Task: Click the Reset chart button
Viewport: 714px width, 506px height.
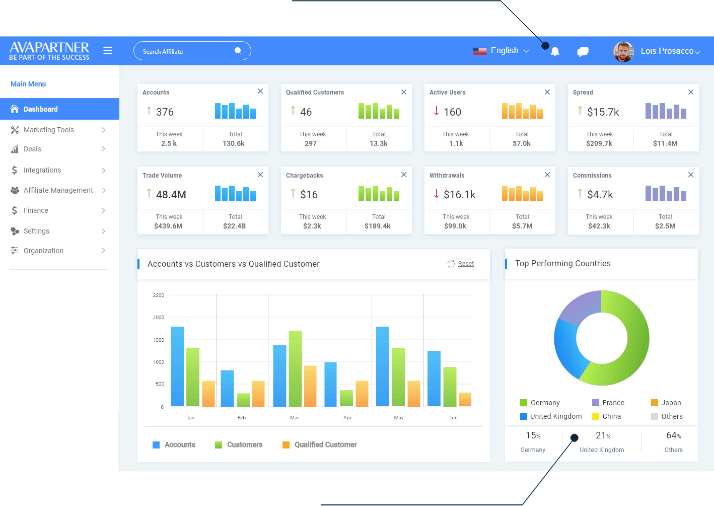Action: (461, 264)
